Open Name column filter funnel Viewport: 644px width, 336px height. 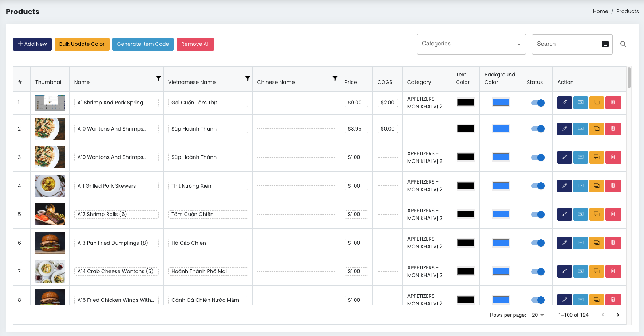click(x=158, y=79)
